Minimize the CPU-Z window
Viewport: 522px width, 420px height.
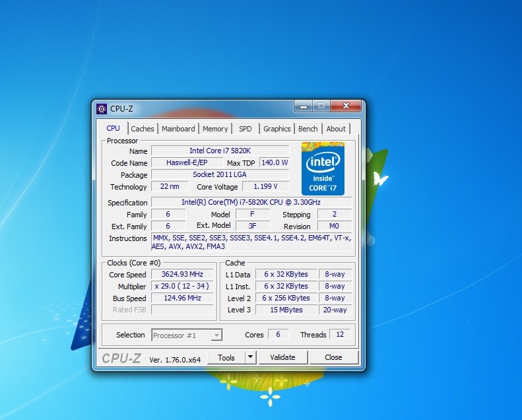304,106
